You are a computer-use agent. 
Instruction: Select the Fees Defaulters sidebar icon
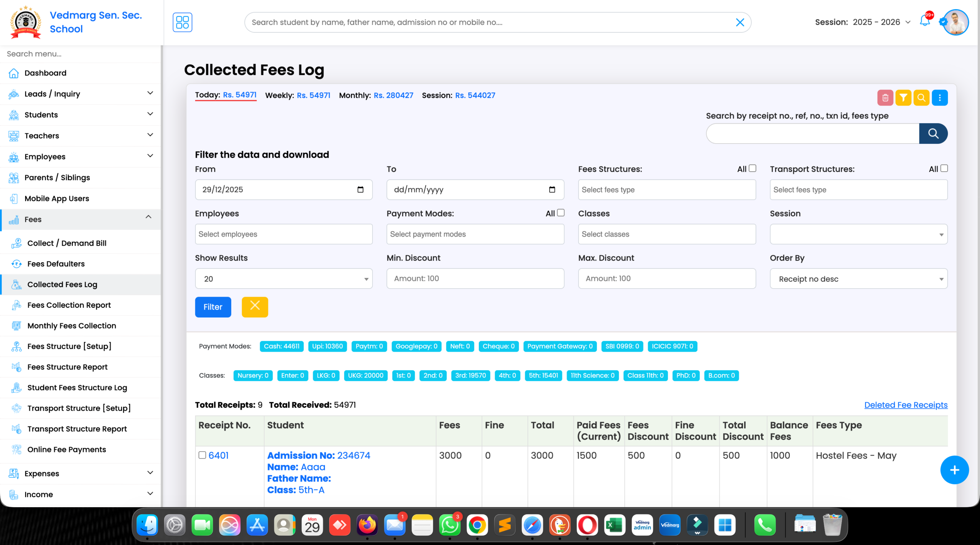tap(17, 264)
